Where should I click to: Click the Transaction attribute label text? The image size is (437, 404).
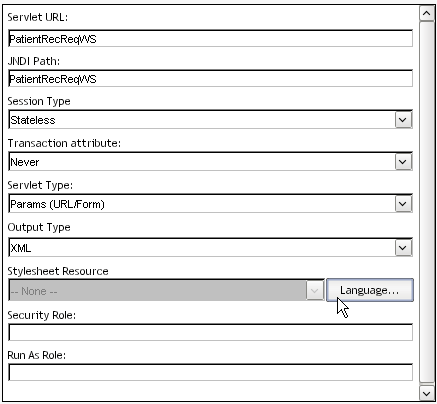(64, 143)
